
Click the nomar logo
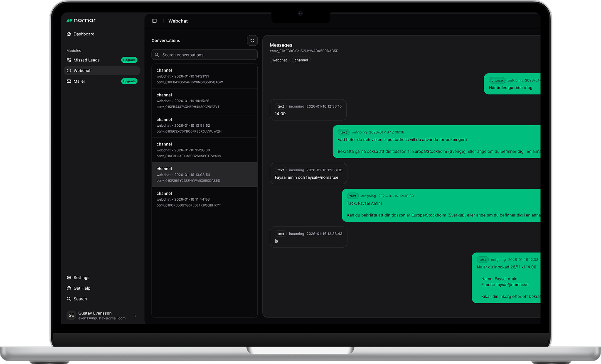(x=81, y=20)
